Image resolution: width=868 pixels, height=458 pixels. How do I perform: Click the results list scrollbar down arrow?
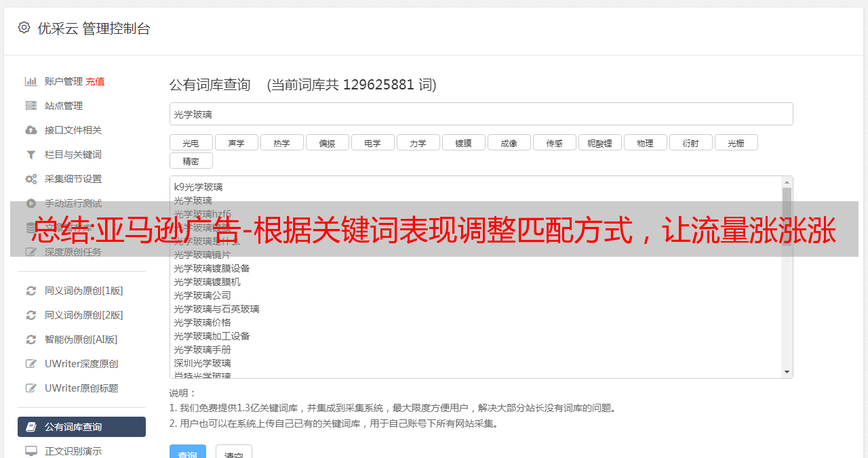pos(787,371)
